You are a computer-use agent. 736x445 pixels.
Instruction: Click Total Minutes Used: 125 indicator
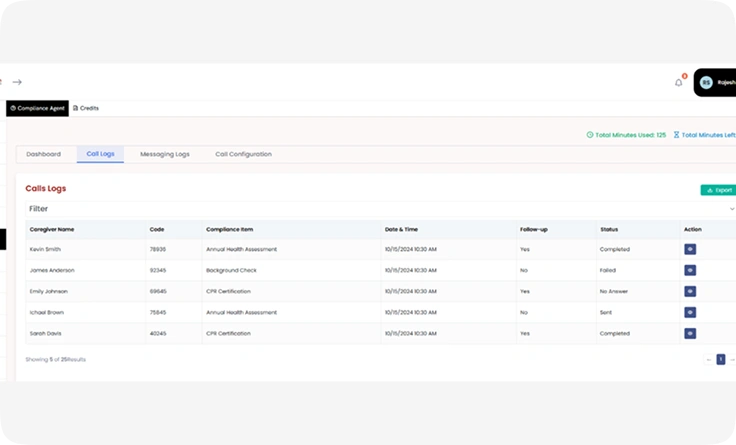tap(626, 135)
